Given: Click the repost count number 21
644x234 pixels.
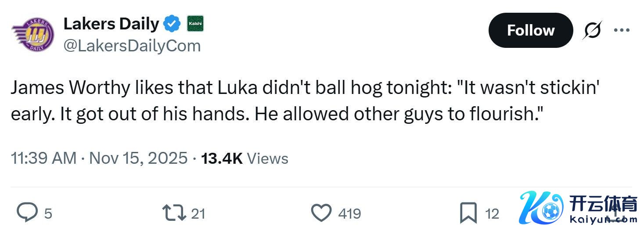Looking at the screenshot, I should pyautogui.click(x=198, y=214).
